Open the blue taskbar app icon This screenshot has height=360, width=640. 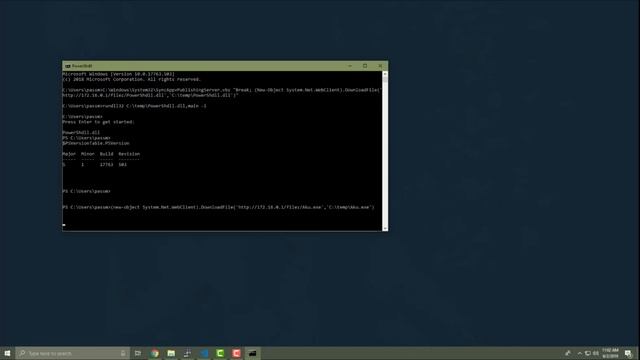[204, 353]
